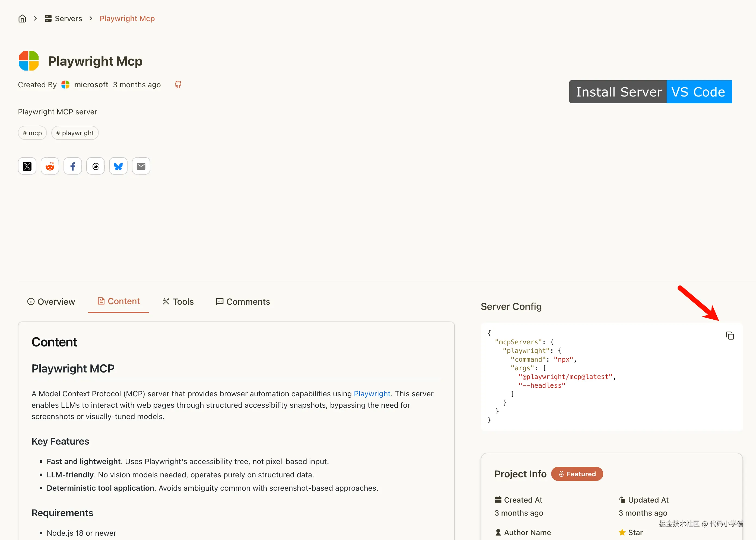
Task: Share the page on Facebook
Action: [72, 166]
